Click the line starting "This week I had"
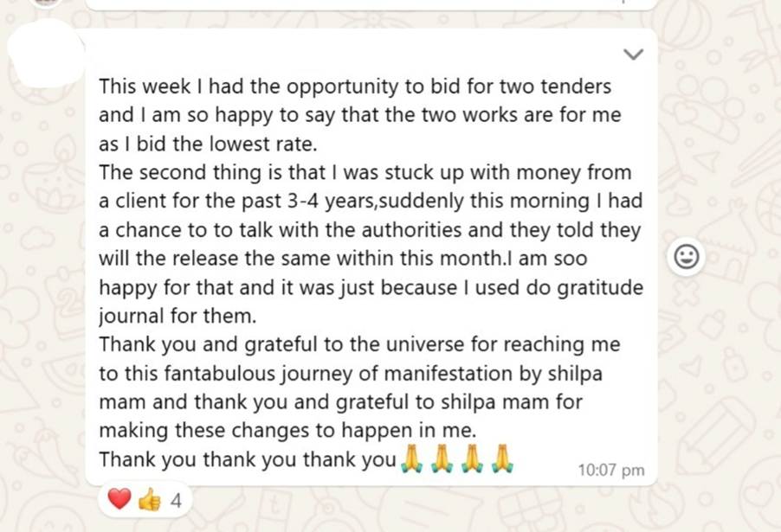Screen dimensions: 781x532 (x=354, y=87)
